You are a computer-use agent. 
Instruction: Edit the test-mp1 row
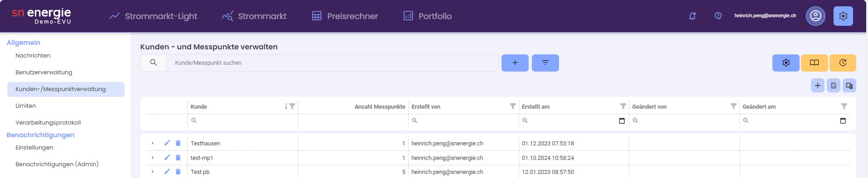(x=167, y=158)
